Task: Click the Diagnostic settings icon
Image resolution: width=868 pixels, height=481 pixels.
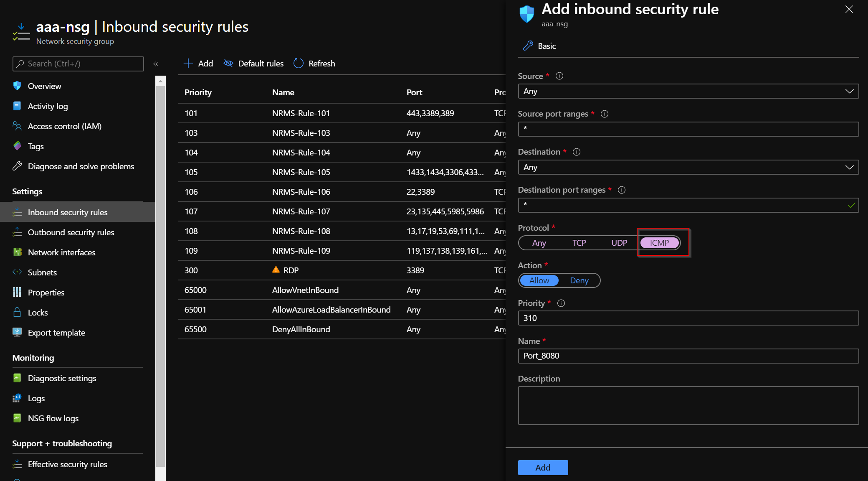Action: 17,378
